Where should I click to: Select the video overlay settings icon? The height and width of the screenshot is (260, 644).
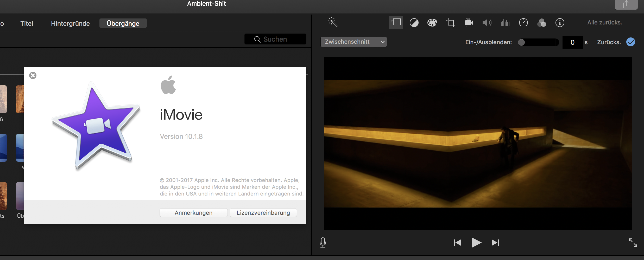click(x=396, y=23)
